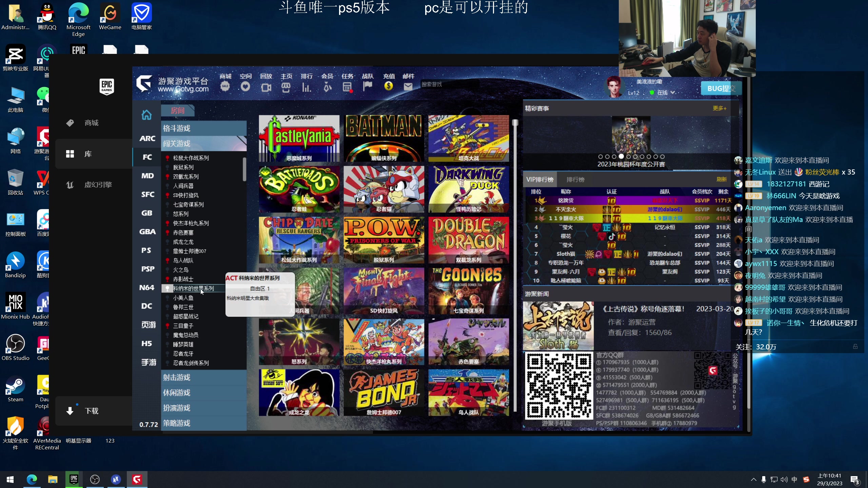
Task: Open the WeGame desktop shortcut
Action: [x=110, y=16]
